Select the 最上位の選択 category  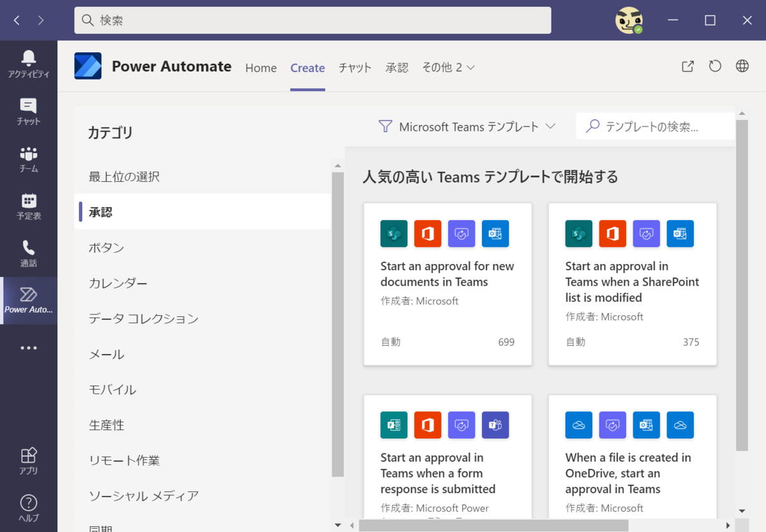tap(203, 177)
